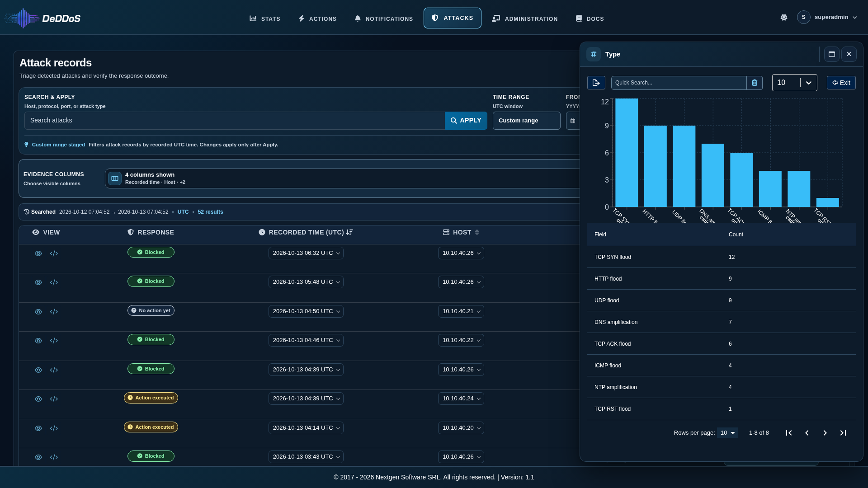The height and width of the screenshot is (488, 868).
Task: Click the theme settings gear icon
Action: tap(784, 17)
